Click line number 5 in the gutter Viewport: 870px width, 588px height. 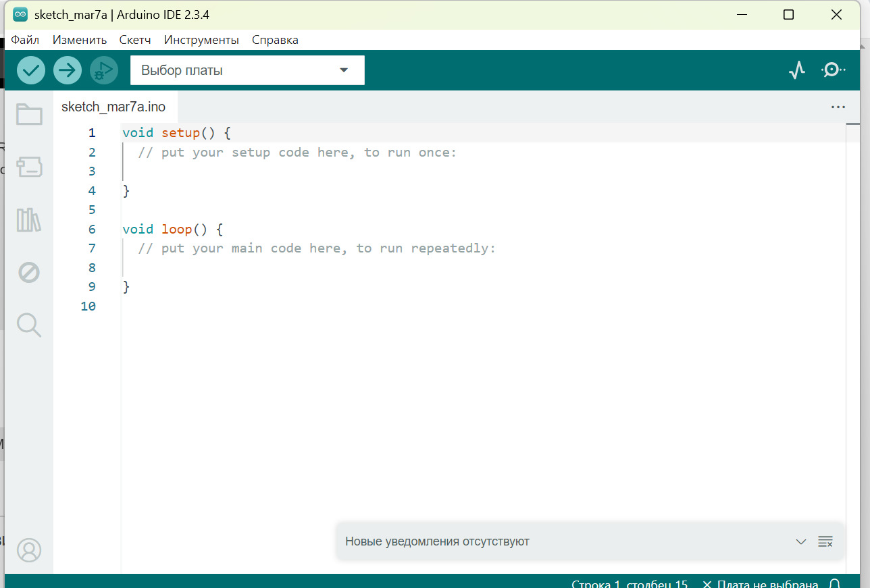(92, 210)
